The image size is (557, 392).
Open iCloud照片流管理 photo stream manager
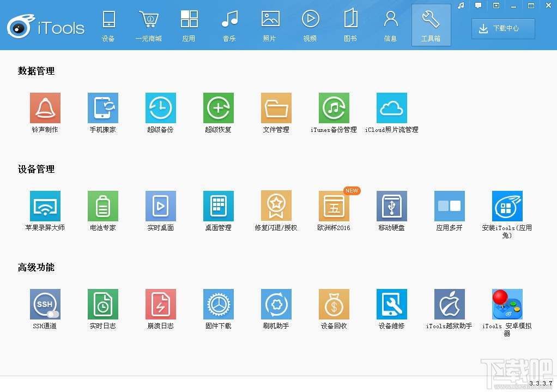click(x=391, y=107)
